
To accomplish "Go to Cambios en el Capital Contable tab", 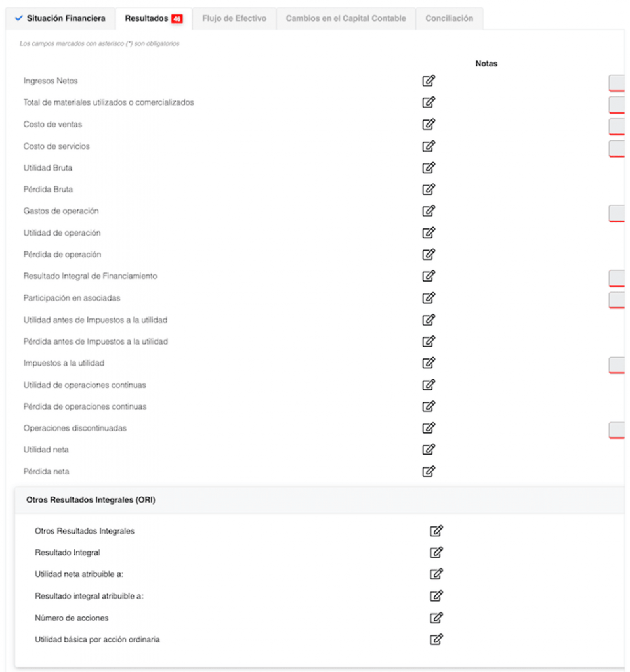I will (346, 18).
